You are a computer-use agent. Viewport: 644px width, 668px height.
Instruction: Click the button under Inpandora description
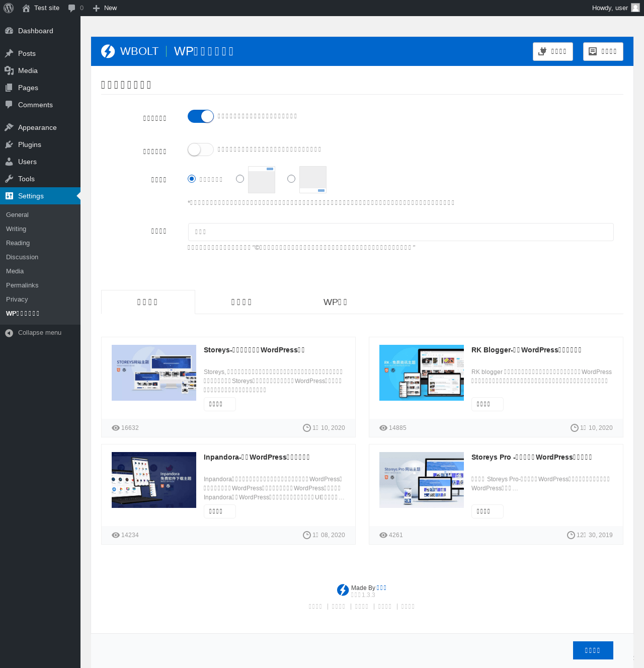coord(220,511)
